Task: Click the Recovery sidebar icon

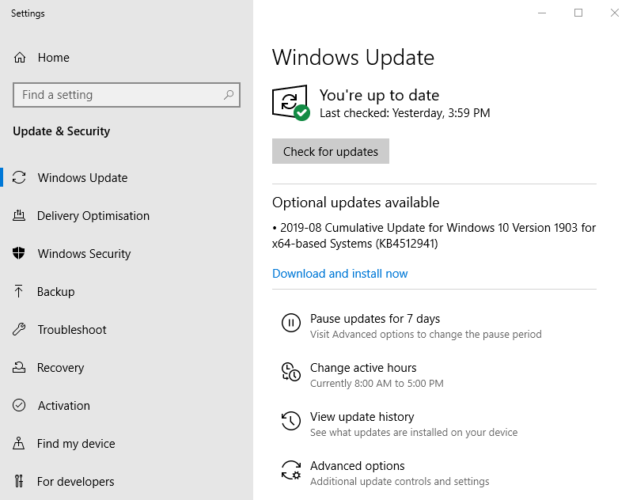Action: 19,367
